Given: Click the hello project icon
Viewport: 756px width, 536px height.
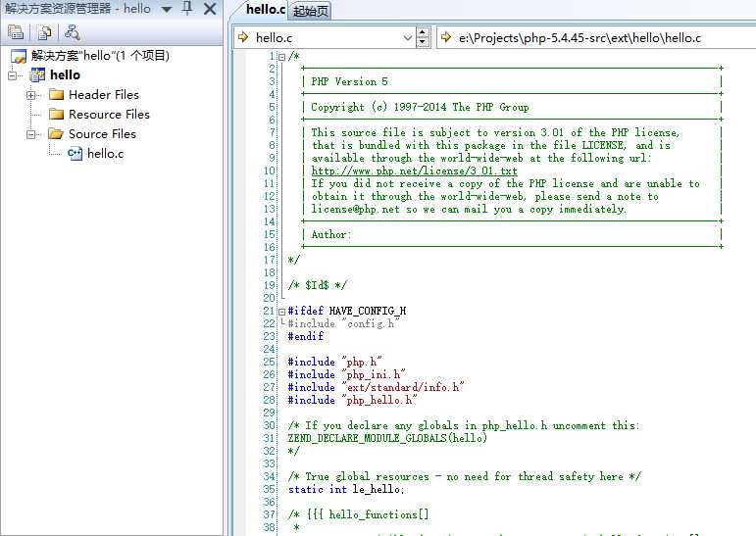Looking at the screenshot, I should (x=37, y=75).
